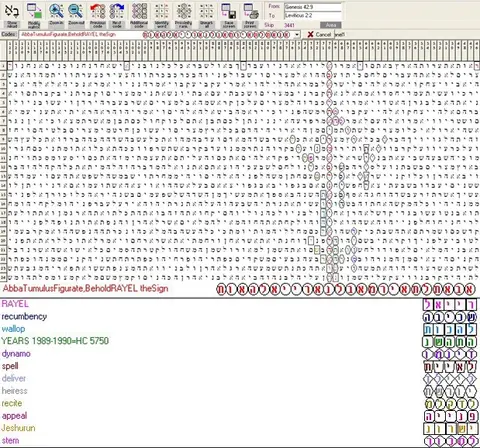This screenshot has width=480, height=448.
Task: Go to Previous code with red arrow icon
Action: (98, 15)
